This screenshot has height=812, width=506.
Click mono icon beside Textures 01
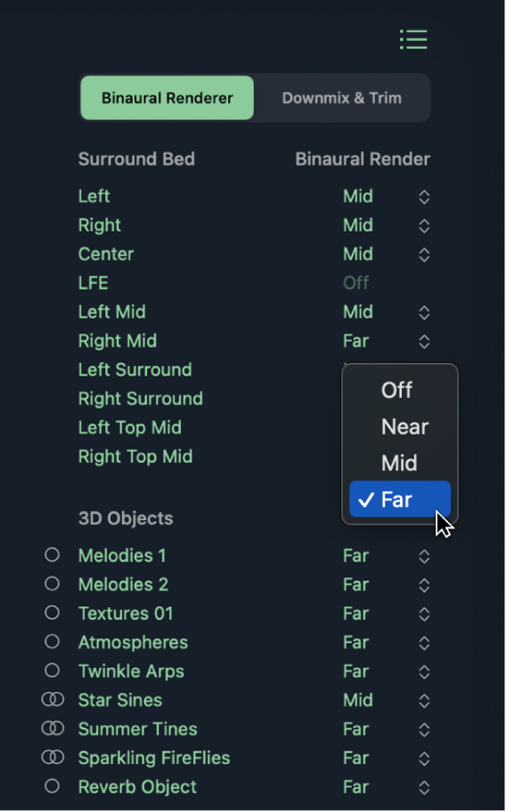52,613
